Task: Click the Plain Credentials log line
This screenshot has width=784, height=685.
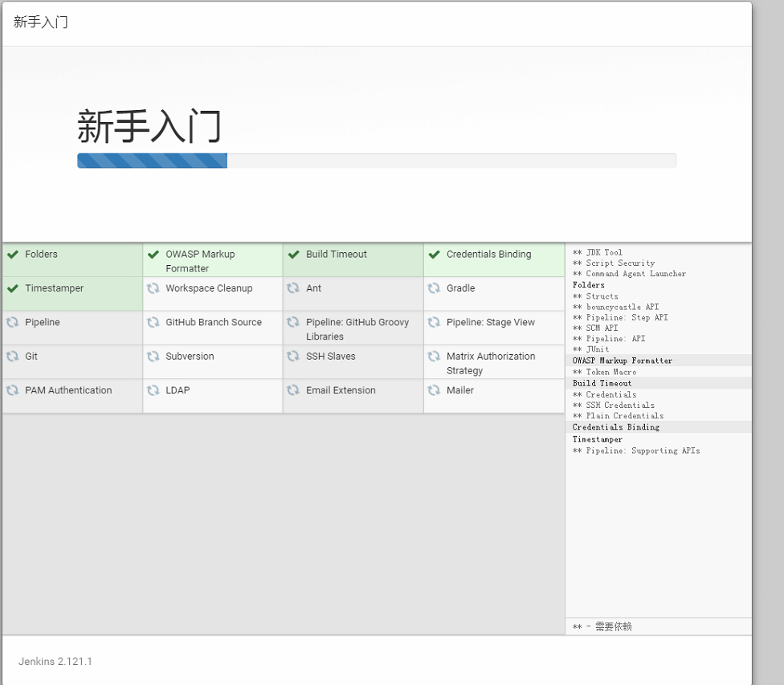Action: [618, 415]
